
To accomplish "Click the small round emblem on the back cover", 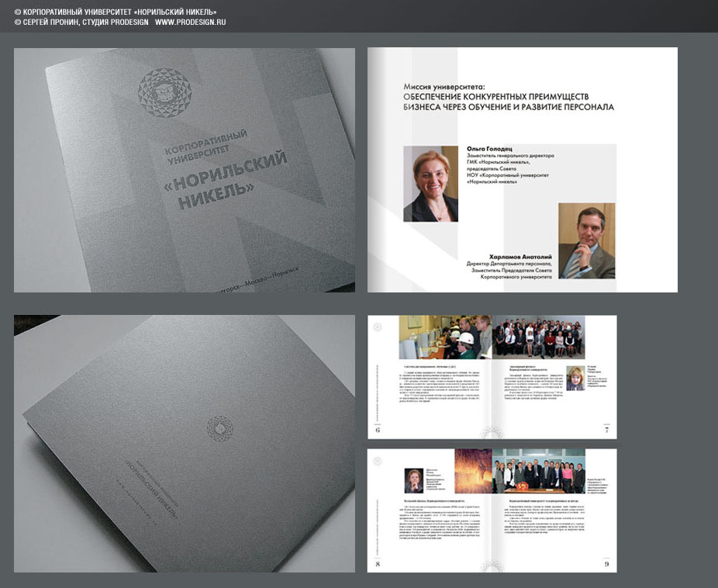I will (219, 428).
